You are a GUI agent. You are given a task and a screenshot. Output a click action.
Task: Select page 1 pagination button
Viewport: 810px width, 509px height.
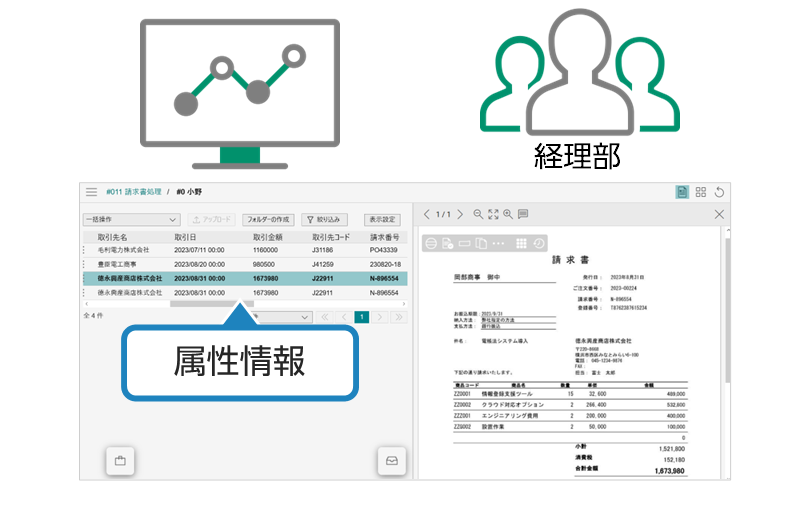pyautogui.click(x=362, y=317)
